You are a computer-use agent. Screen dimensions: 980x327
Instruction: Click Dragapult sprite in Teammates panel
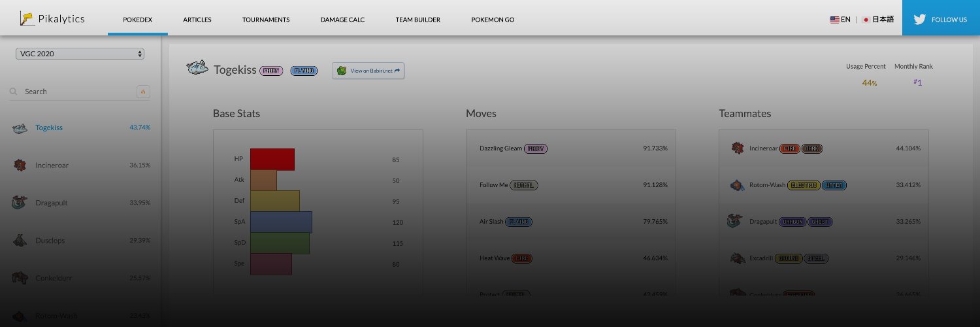coord(735,221)
